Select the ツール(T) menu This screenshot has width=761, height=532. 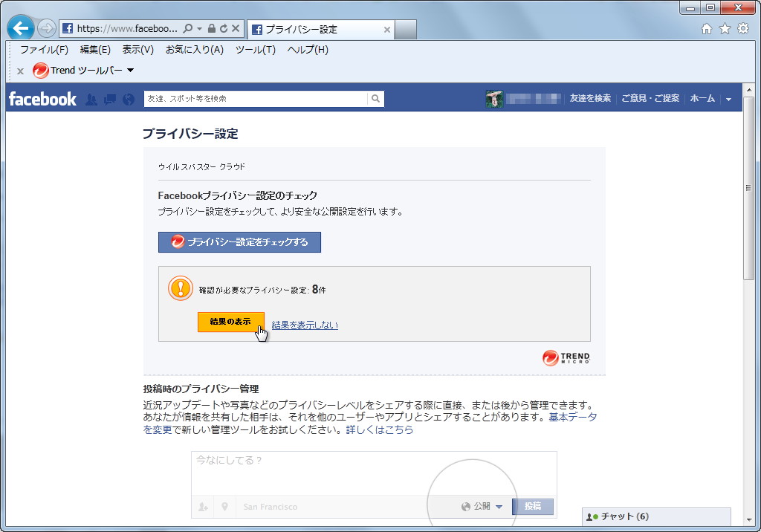255,50
